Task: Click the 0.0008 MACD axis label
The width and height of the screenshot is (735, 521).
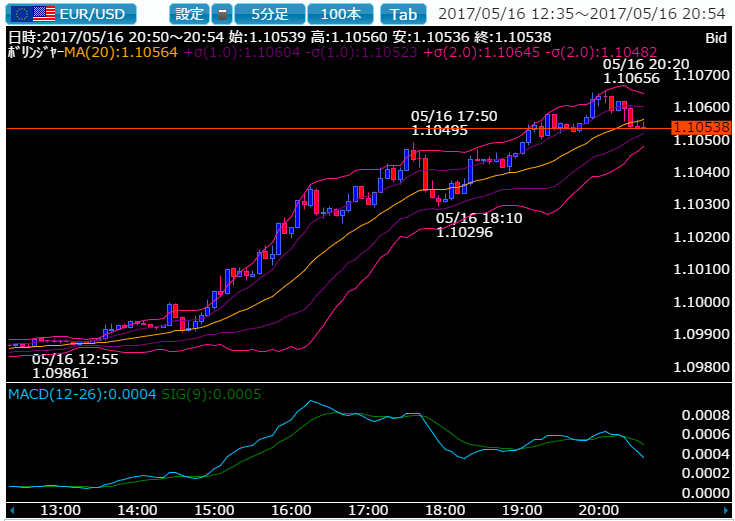Action: click(705, 415)
